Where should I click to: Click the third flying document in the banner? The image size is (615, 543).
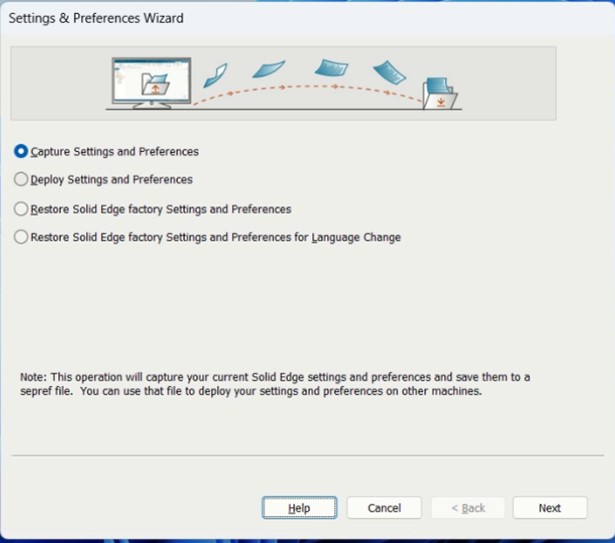pyautogui.click(x=331, y=68)
